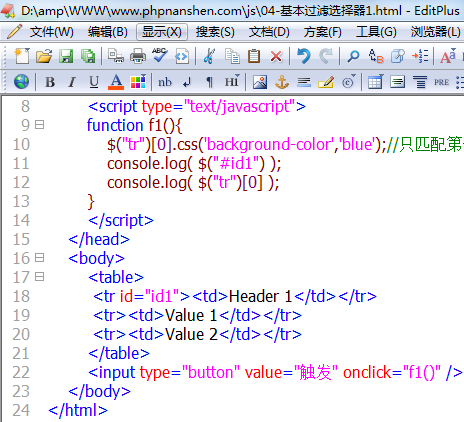The image size is (464, 422).
Task: Click 'Value 2' text in line 20
Action: pos(191,334)
